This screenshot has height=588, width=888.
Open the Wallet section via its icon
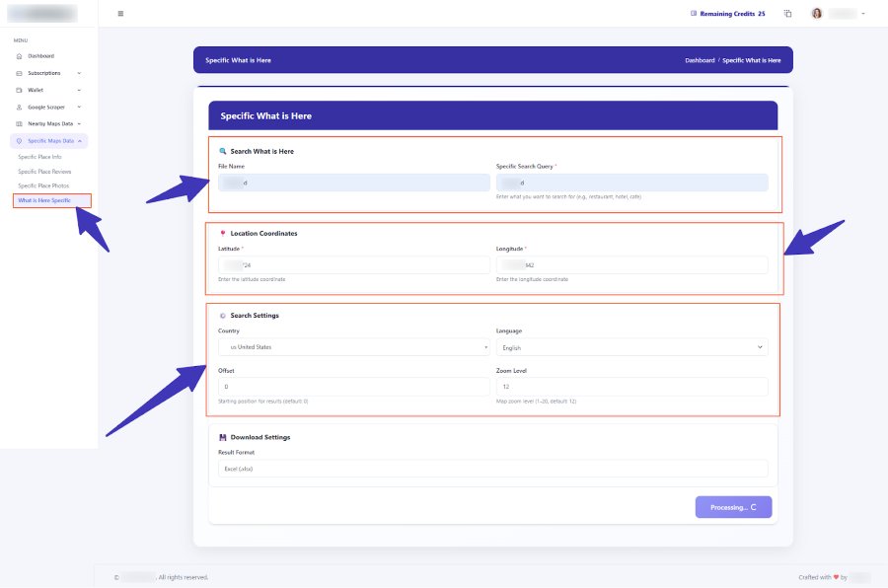click(x=22, y=90)
